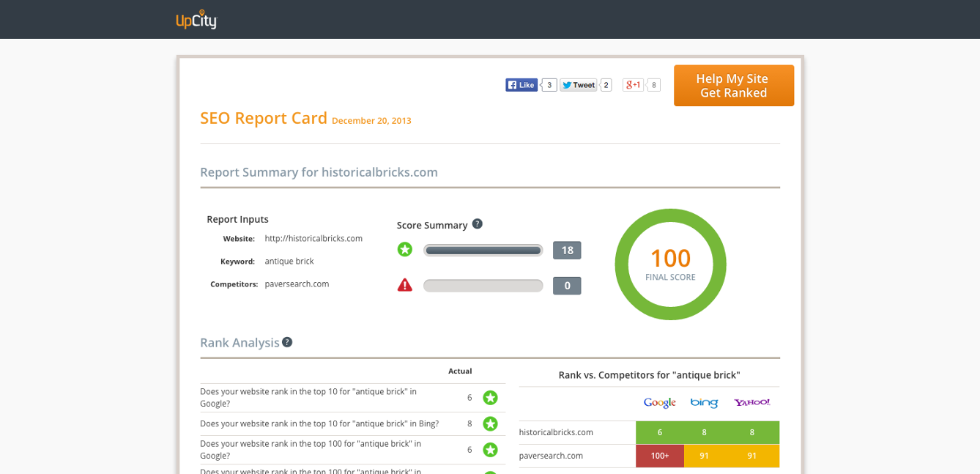The image size is (980, 474).
Task: Click the Yahoo logo column header
Action: click(x=752, y=402)
